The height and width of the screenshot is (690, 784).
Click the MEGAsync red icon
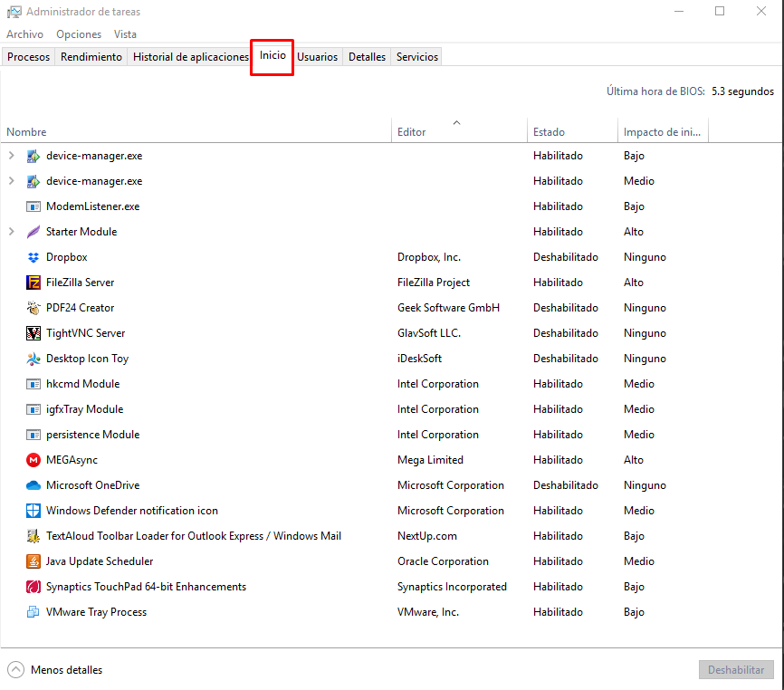[x=33, y=460]
